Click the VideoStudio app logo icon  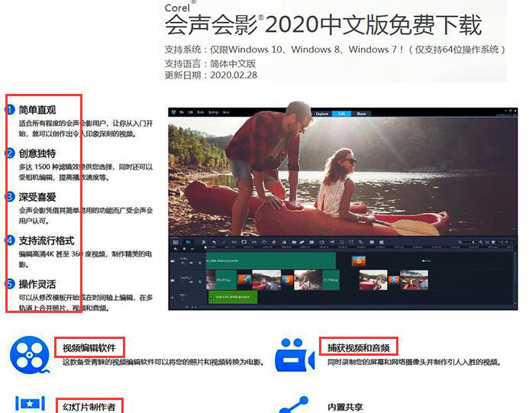[x=173, y=112]
